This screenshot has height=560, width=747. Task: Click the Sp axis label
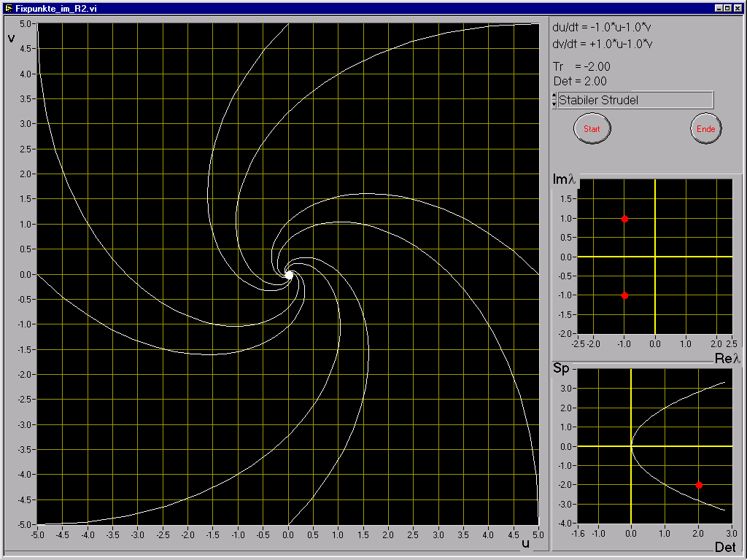561,368
